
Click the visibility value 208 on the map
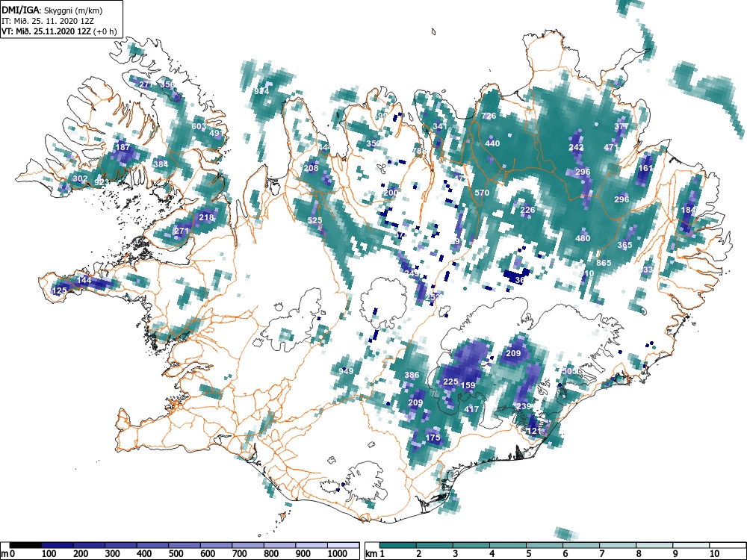point(311,167)
